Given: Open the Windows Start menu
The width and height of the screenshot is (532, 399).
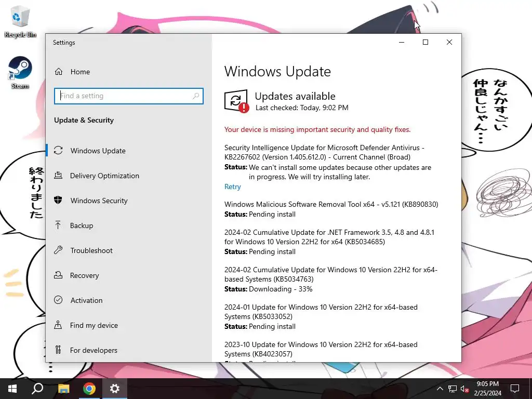Looking at the screenshot, I should pyautogui.click(x=12, y=389).
